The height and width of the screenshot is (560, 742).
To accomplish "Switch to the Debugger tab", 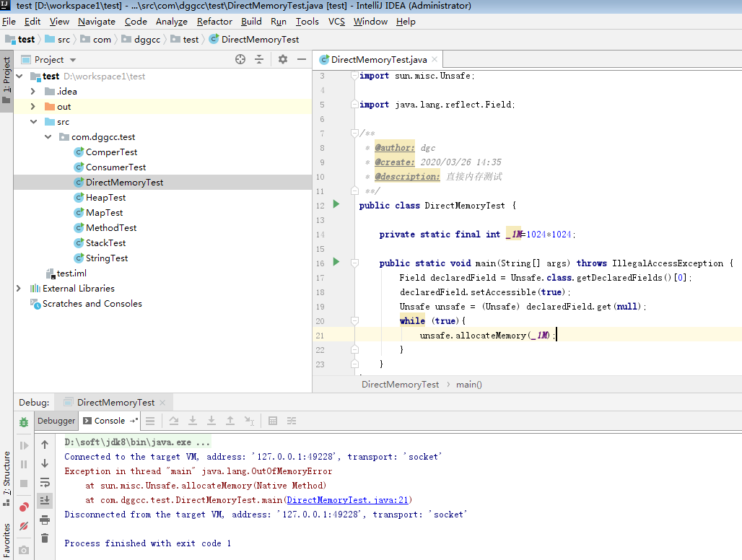I will coord(56,421).
